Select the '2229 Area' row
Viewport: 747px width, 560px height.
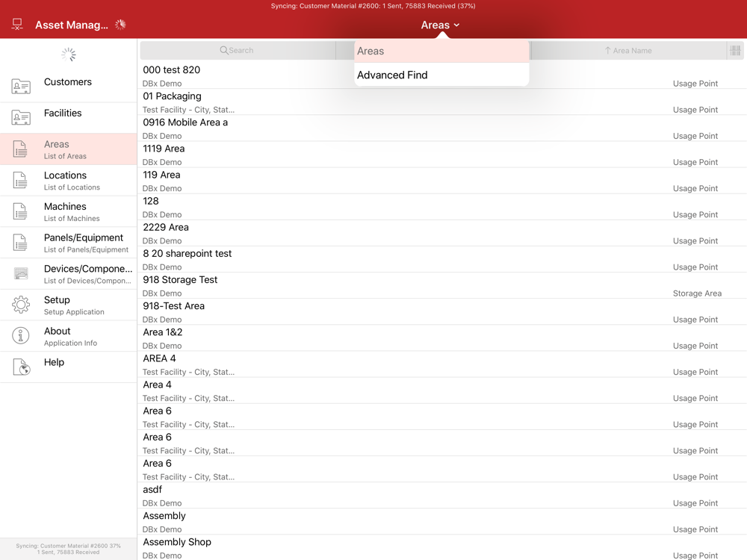coord(441,233)
